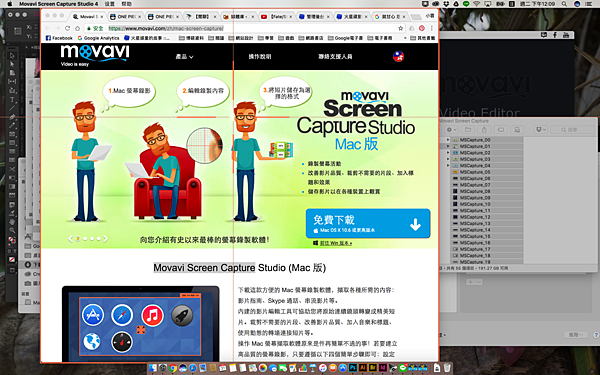Click YouTube icon in Movavi Video Editor window
Screen dimensions: 600x375
pos(566,35)
